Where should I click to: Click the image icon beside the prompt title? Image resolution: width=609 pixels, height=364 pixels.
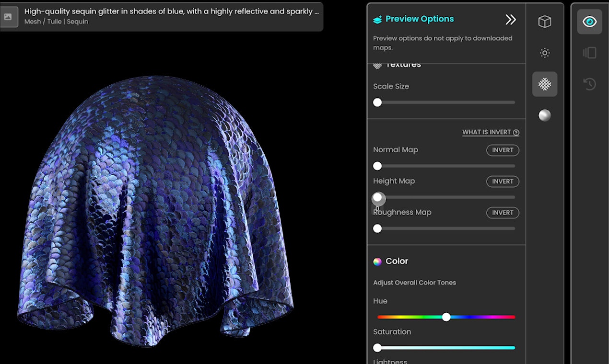coord(8,17)
